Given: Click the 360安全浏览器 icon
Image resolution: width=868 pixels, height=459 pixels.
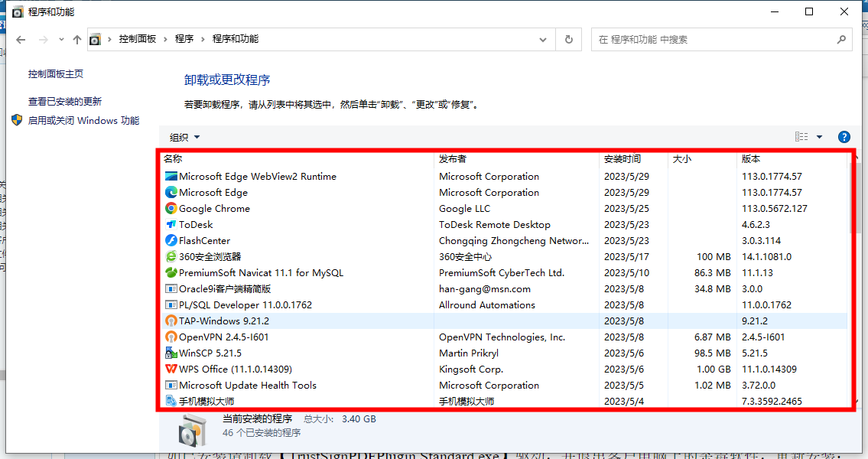Looking at the screenshot, I should [171, 257].
